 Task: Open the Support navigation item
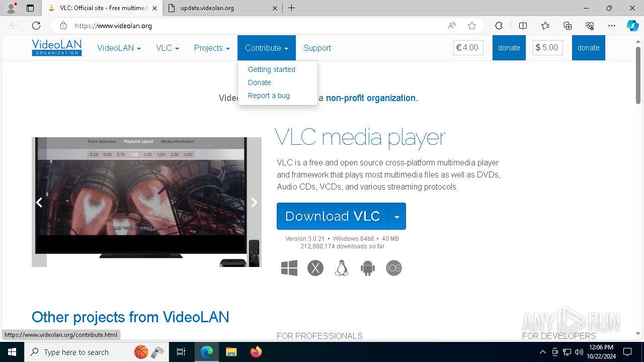317,48
